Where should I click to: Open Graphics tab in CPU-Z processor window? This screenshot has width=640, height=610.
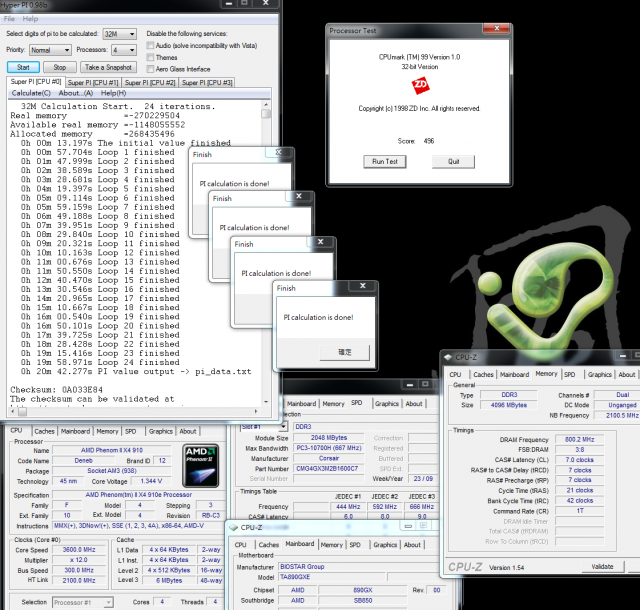(x=160, y=431)
